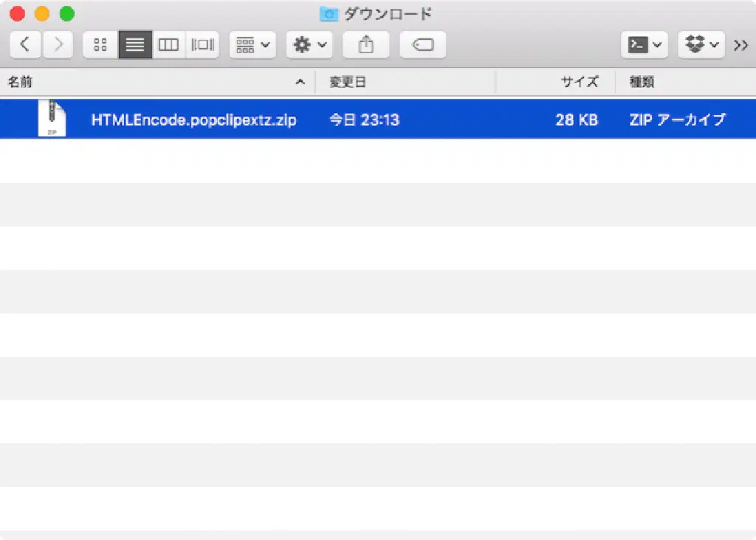Click the ZIP archive file icon
Viewport: 756px width, 540px height.
[52, 119]
